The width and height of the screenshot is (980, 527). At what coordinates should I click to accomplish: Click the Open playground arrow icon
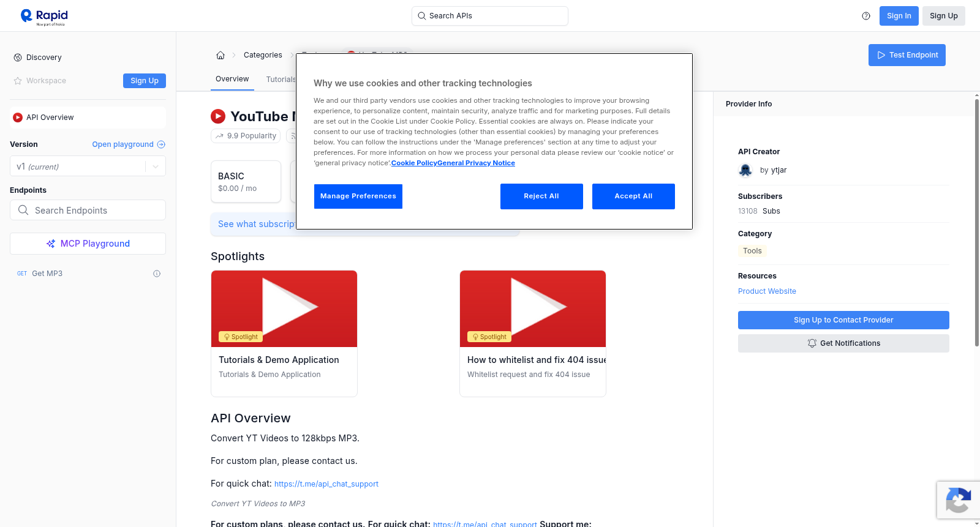[161, 144]
